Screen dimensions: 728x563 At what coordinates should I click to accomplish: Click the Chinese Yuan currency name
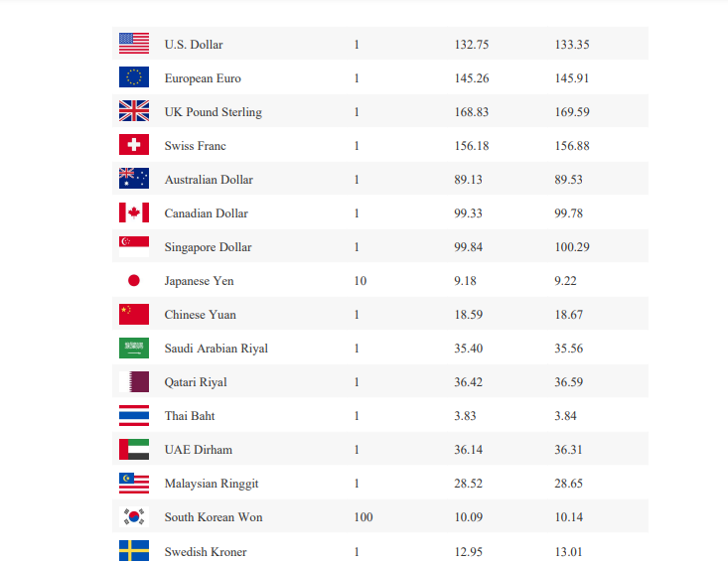click(200, 315)
